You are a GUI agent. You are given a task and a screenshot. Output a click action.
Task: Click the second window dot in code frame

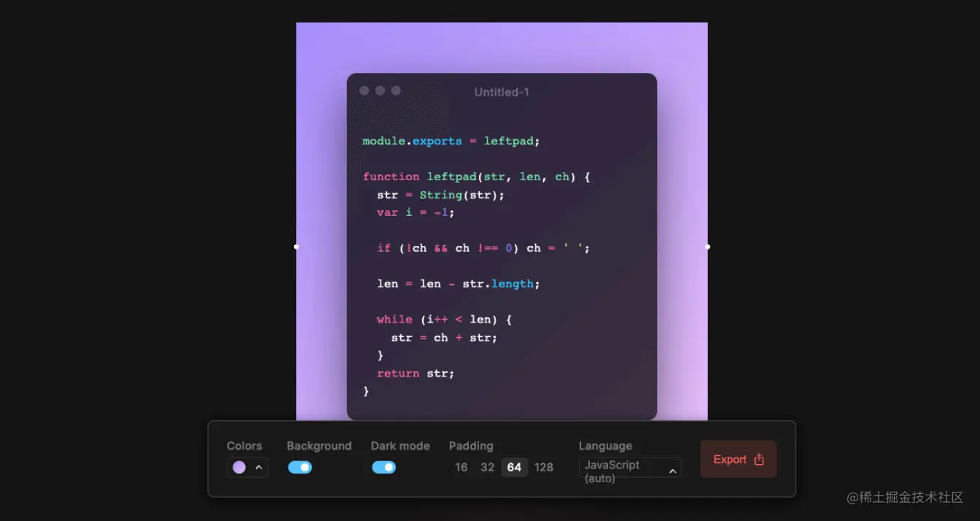pos(380,90)
